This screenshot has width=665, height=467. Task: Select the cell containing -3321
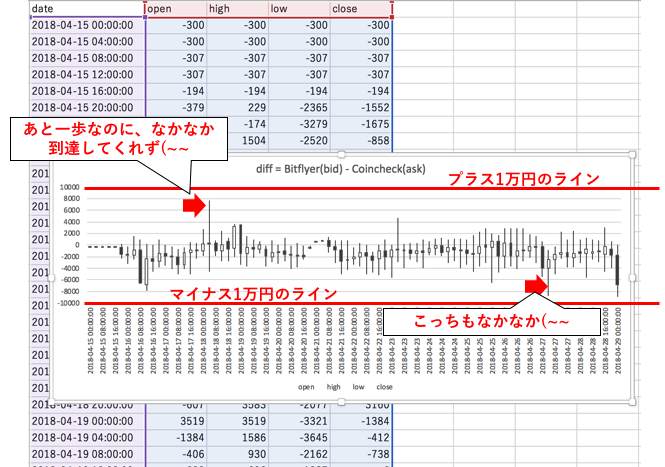[x=299, y=422]
